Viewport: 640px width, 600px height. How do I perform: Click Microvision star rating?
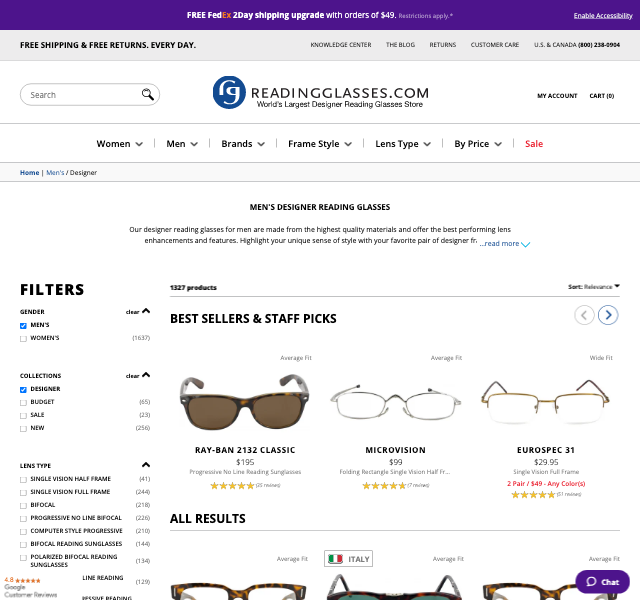384,486
